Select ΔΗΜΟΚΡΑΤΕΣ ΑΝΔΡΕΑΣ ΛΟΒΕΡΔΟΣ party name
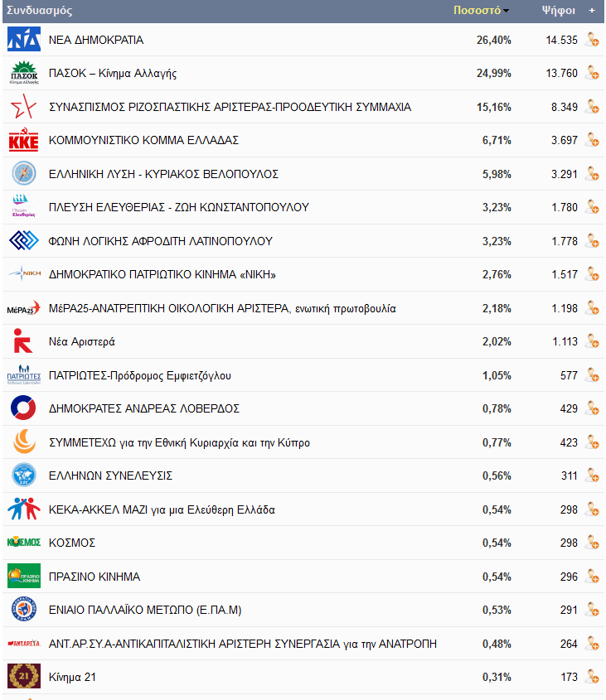Viewport: 606px width, 700px height. pos(144,408)
